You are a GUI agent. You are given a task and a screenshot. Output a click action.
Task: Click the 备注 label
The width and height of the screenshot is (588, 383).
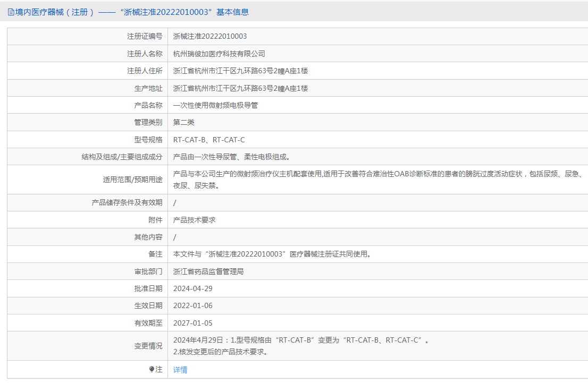155,254
